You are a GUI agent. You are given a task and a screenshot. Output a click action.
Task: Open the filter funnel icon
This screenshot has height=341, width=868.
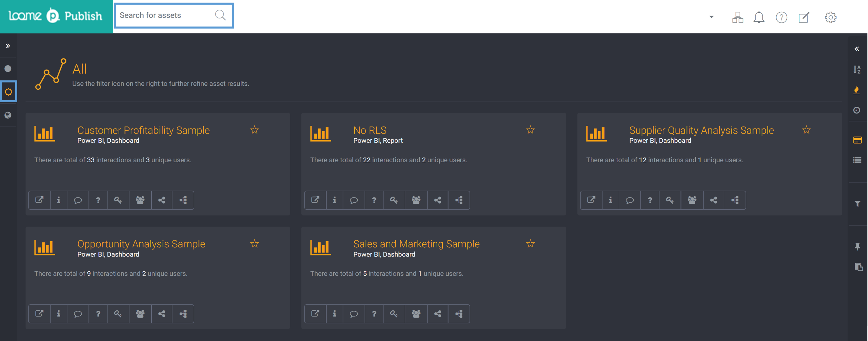tap(857, 204)
